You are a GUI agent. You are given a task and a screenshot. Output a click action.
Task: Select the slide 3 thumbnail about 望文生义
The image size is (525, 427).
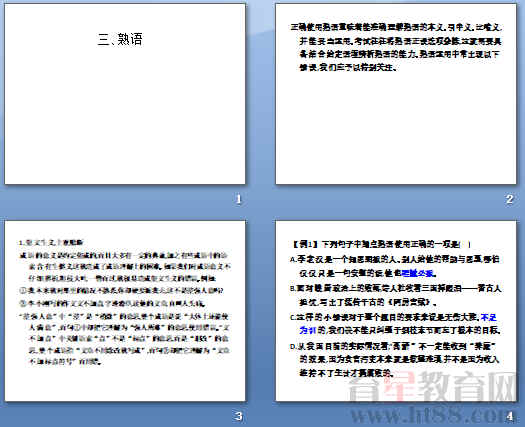pos(125,311)
